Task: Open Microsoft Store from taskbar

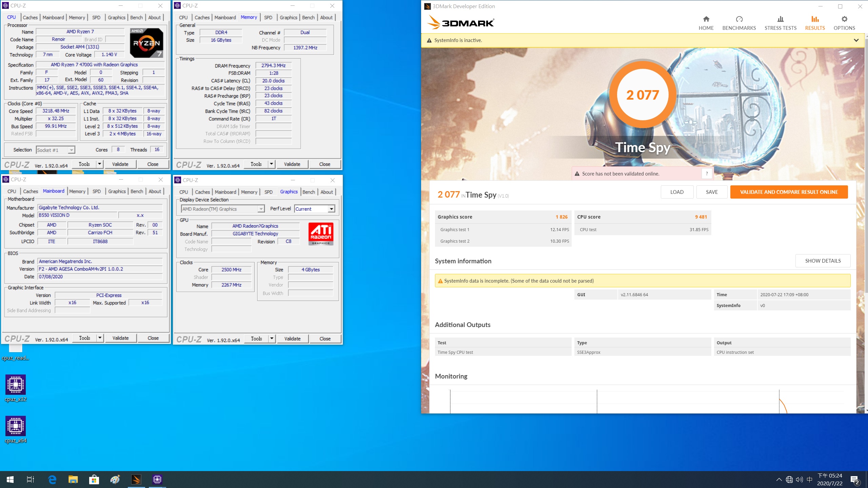Action: pos(94,480)
